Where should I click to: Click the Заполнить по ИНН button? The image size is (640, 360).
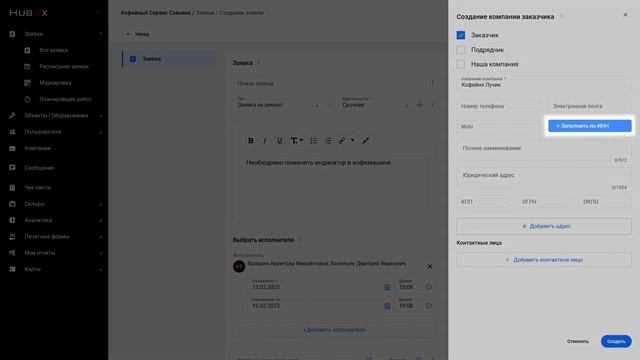tap(590, 126)
